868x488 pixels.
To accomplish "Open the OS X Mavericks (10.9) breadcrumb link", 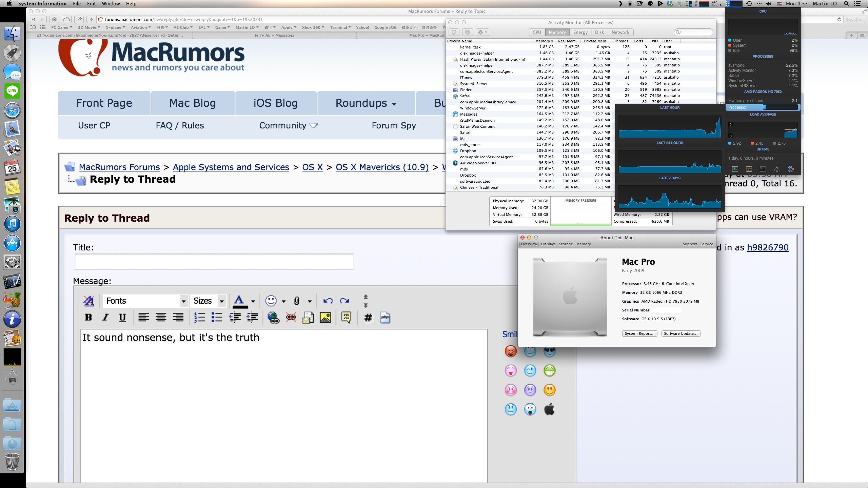I will (382, 167).
